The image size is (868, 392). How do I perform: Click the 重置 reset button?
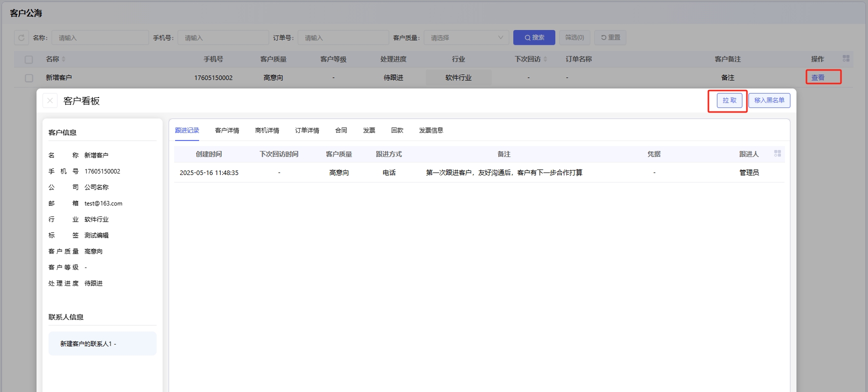click(x=610, y=37)
